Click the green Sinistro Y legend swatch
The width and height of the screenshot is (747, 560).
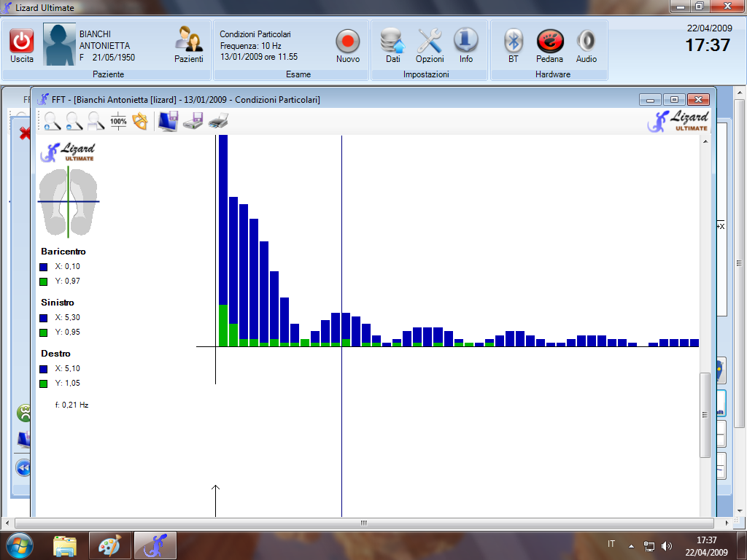44,332
